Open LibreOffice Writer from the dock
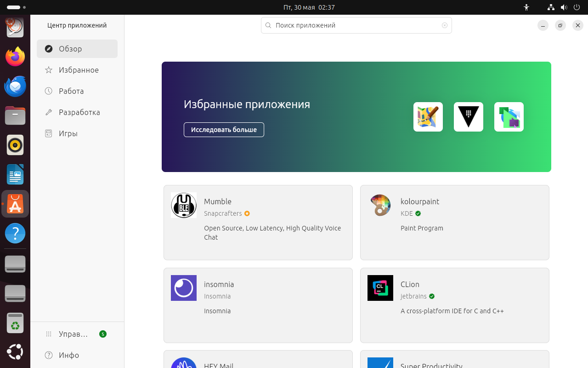Image resolution: width=588 pixels, height=368 pixels. point(15,174)
